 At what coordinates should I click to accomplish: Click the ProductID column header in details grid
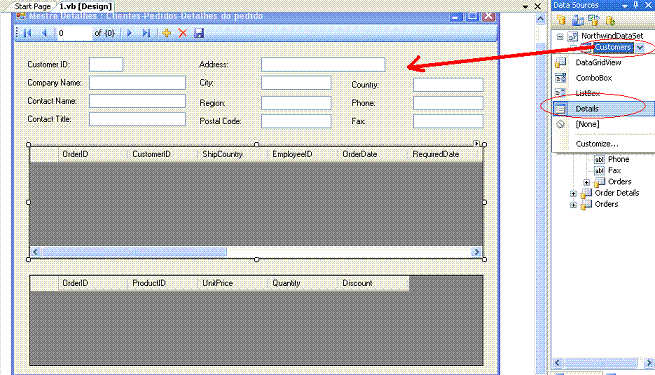point(162,283)
